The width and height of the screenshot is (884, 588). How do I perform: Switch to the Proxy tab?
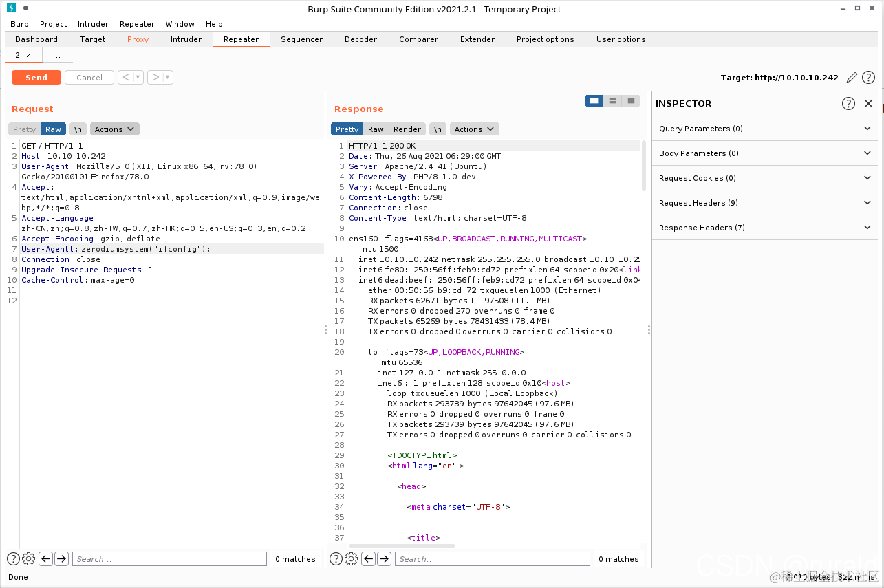pyautogui.click(x=138, y=39)
